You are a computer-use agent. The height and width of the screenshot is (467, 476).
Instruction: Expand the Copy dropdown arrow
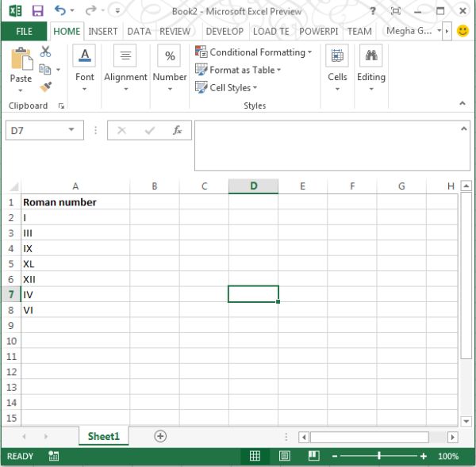[x=58, y=70]
